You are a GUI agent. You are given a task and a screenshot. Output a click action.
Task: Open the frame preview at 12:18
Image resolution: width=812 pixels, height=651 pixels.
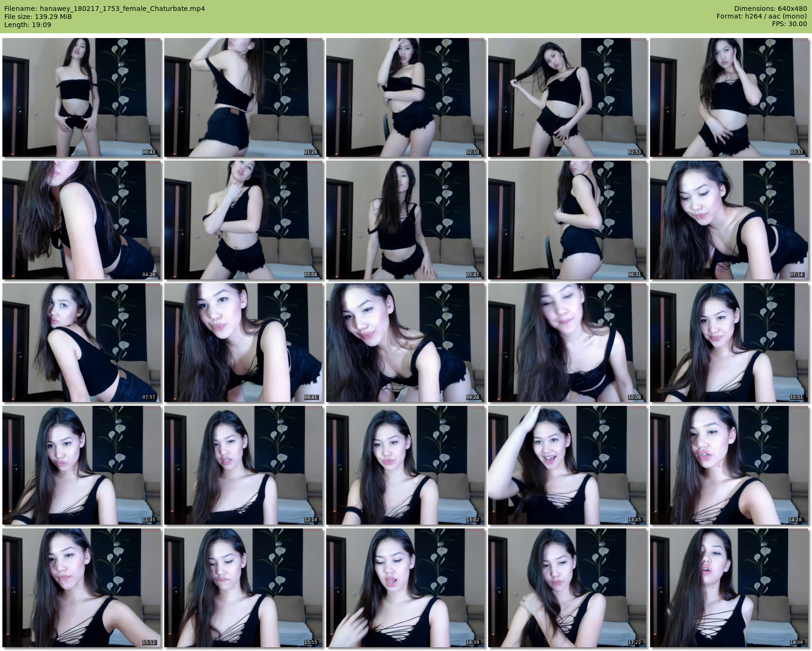(x=243, y=465)
